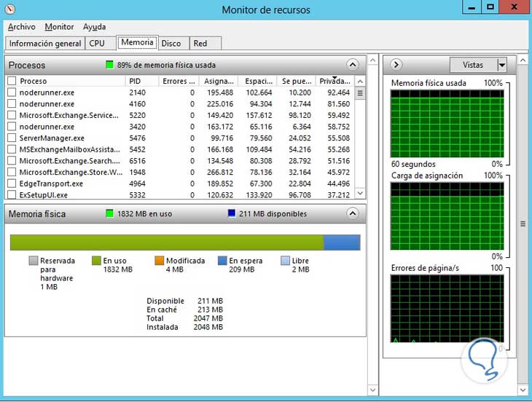
Task: Click the green En uso portion of memory bar
Action: (167, 243)
